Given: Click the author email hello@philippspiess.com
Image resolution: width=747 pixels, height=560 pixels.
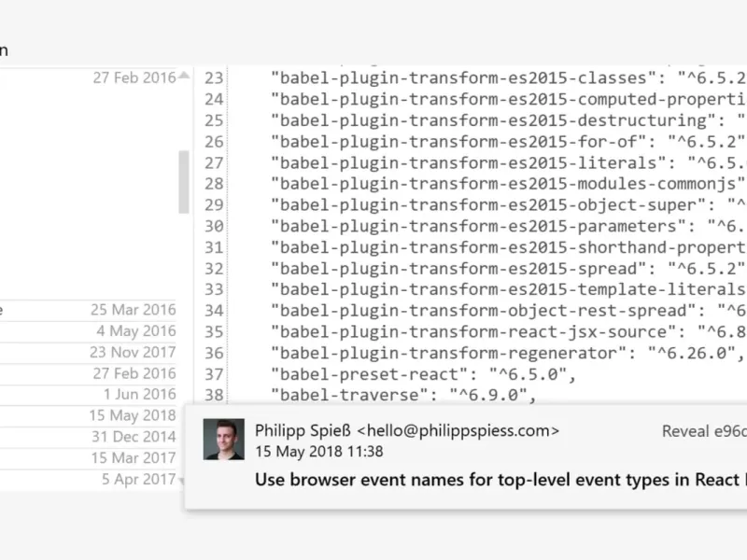Looking at the screenshot, I should click(458, 430).
